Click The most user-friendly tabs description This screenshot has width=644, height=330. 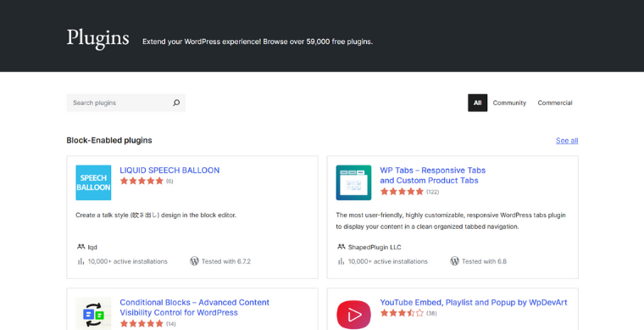point(451,221)
